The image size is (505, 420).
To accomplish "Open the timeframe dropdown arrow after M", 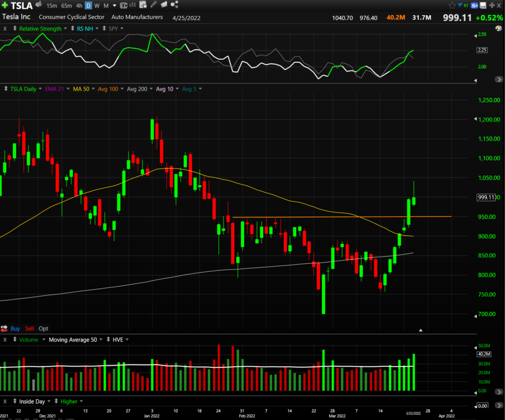I will tap(114, 6).
